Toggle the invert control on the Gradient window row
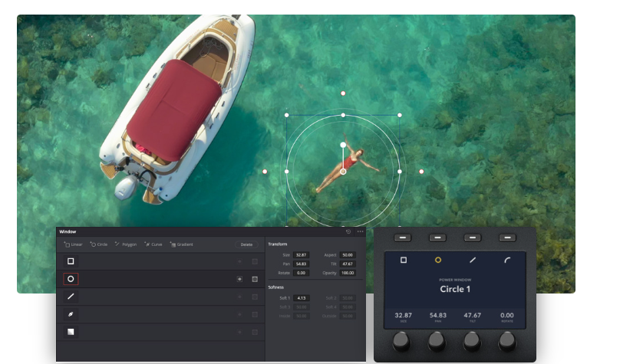This screenshot has width=620, height=364. click(239, 333)
